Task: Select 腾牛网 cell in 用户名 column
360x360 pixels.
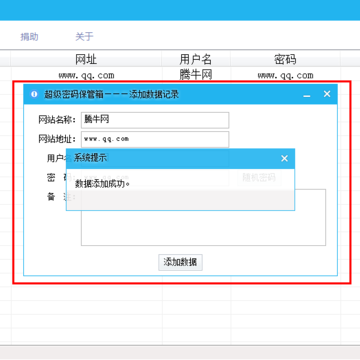Action: pyautogui.click(x=196, y=75)
